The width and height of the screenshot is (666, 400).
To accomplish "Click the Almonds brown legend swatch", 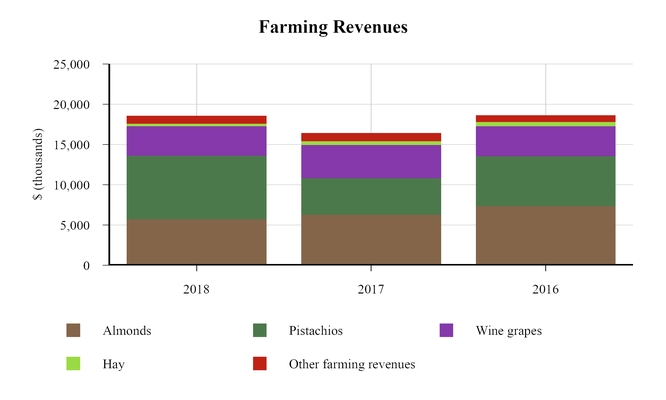I will (73, 331).
